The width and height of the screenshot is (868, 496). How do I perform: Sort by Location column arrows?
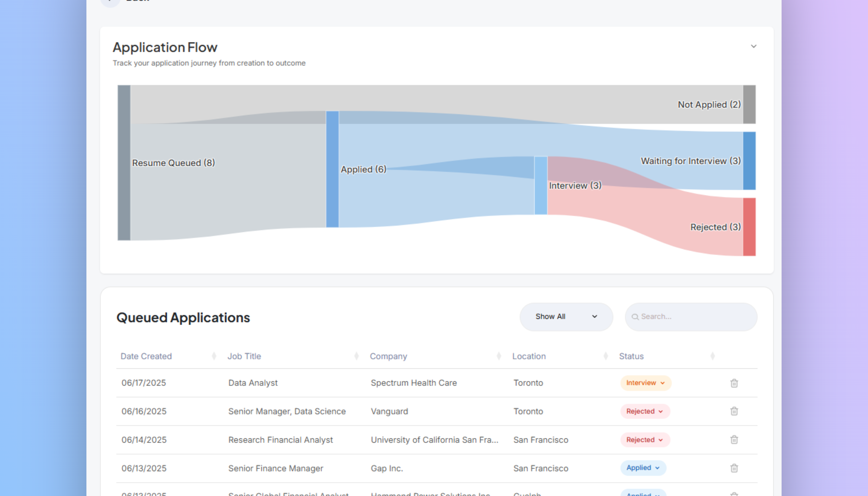[606, 356]
